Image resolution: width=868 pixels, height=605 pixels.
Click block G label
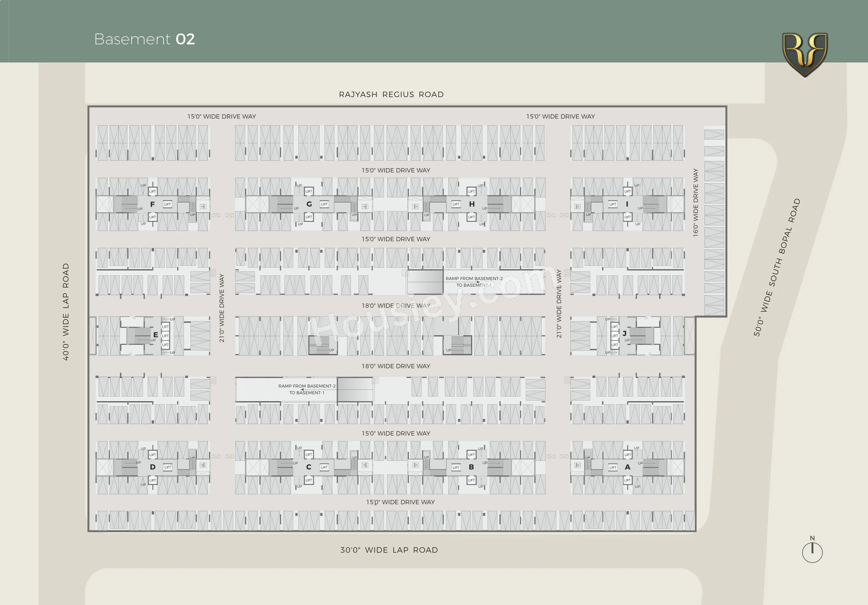(x=309, y=204)
